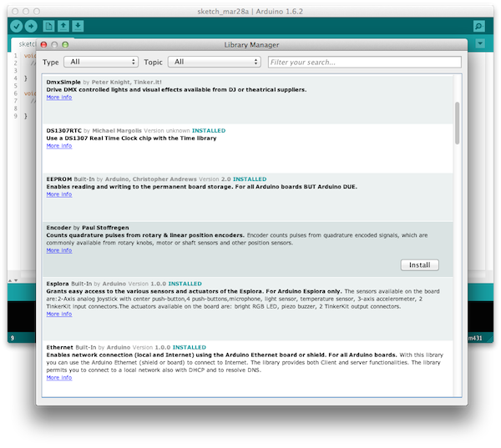Open More info link for Ethernet

point(59,378)
